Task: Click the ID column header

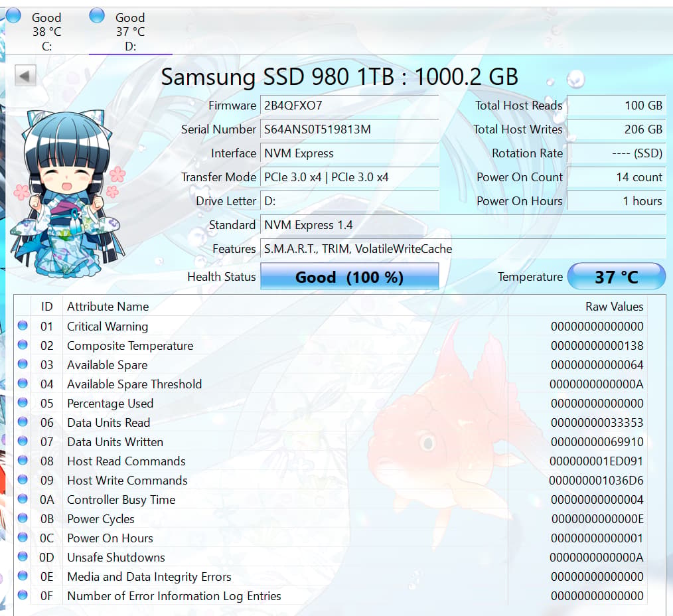Action: (x=46, y=307)
